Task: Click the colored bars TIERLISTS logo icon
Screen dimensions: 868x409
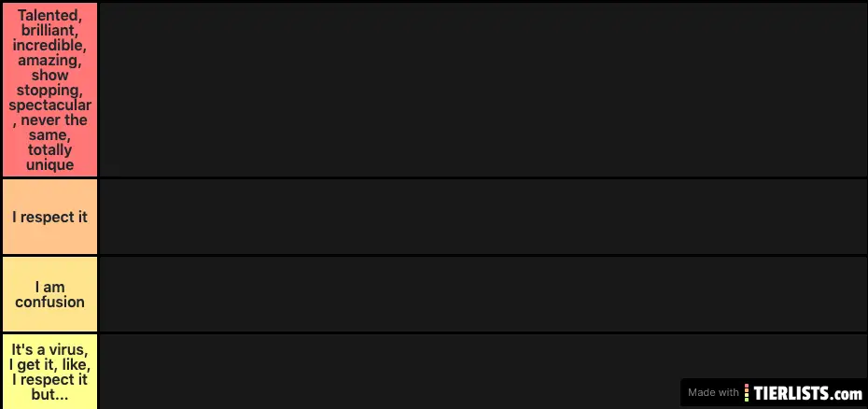Action: (x=747, y=393)
